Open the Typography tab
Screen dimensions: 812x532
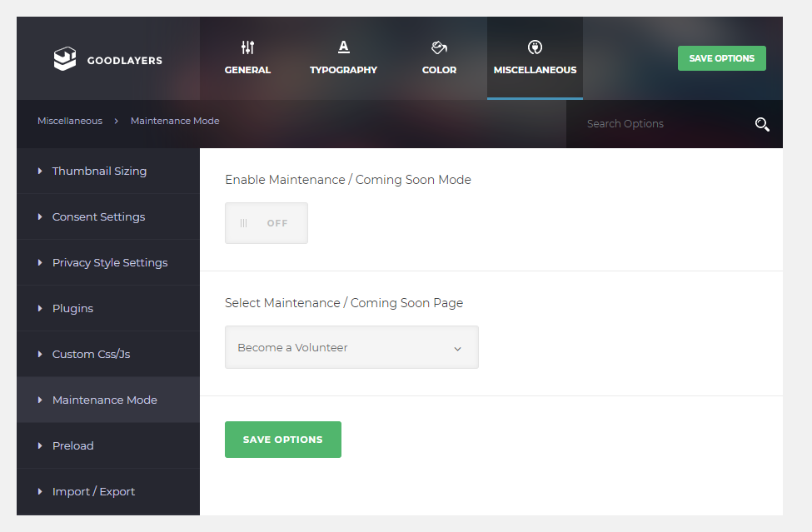tap(343, 58)
